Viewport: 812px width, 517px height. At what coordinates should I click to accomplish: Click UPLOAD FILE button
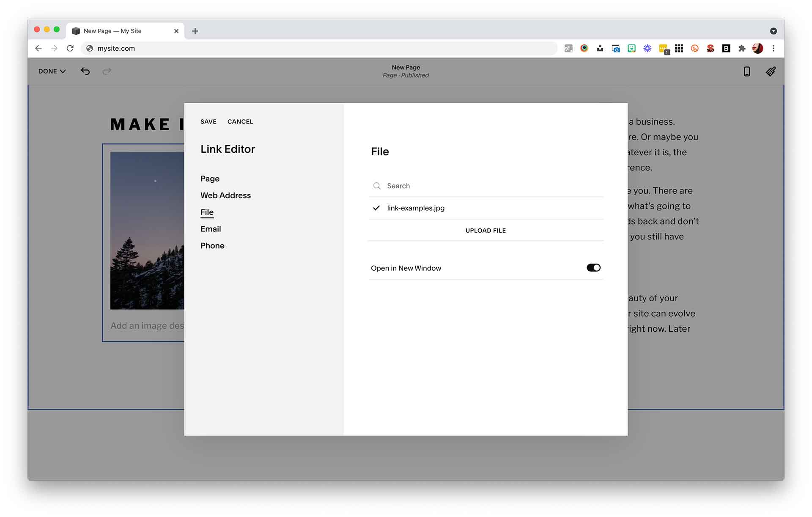point(486,231)
